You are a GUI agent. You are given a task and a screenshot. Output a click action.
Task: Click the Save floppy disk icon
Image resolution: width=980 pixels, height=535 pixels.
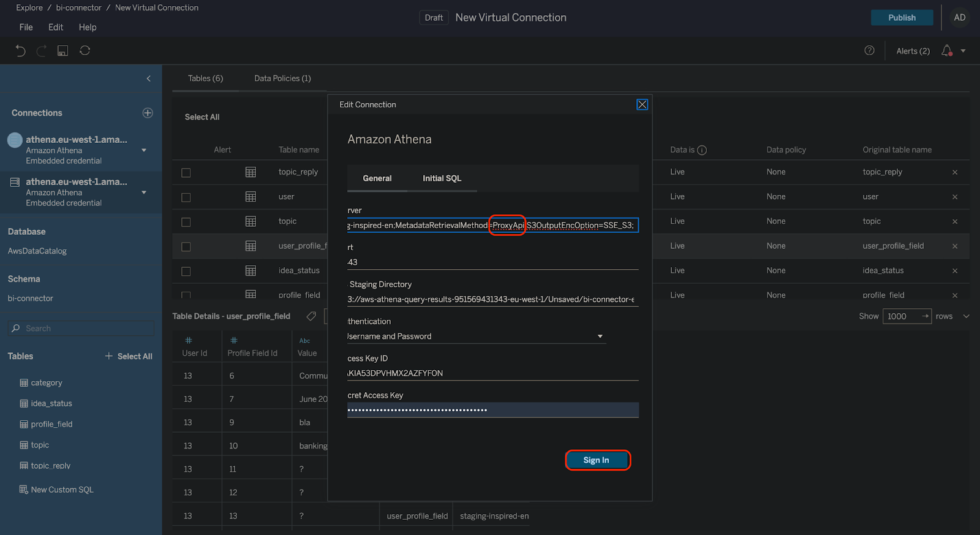[x=62, y=51]
